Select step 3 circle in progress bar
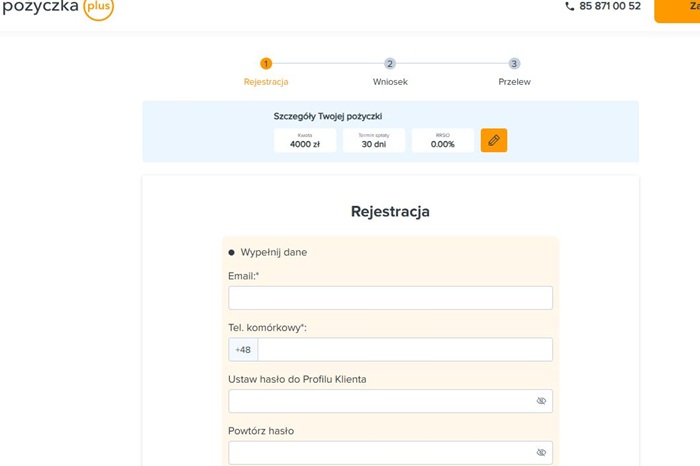This screenshot has width=700, height=466. pos(514,64)
